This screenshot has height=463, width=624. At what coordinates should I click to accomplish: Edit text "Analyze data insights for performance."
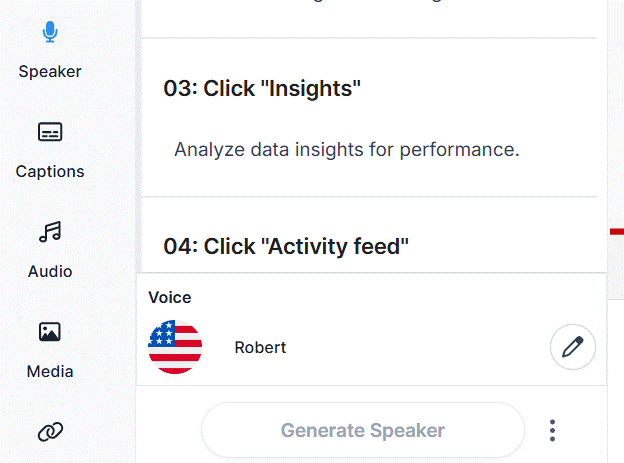click(x=347, y=150)
